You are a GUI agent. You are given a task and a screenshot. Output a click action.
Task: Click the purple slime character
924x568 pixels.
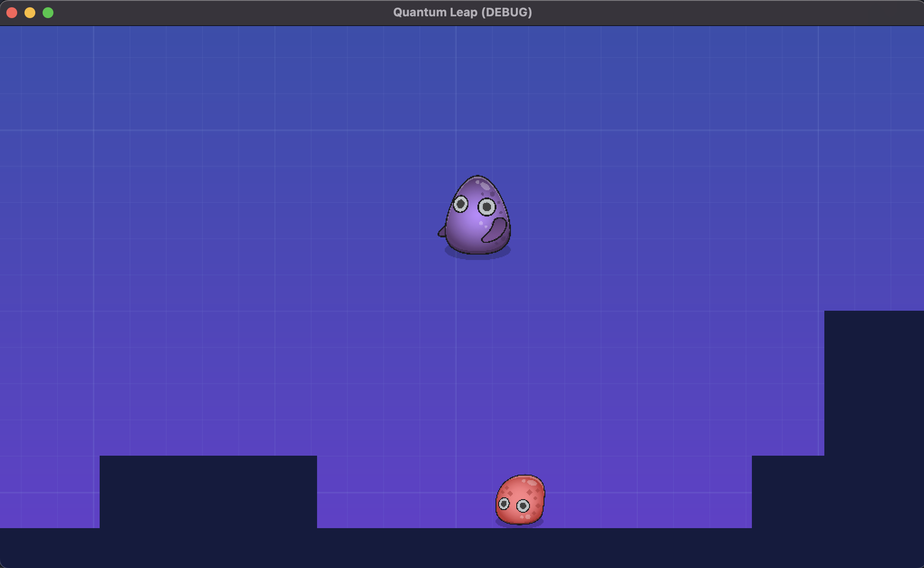477,217
